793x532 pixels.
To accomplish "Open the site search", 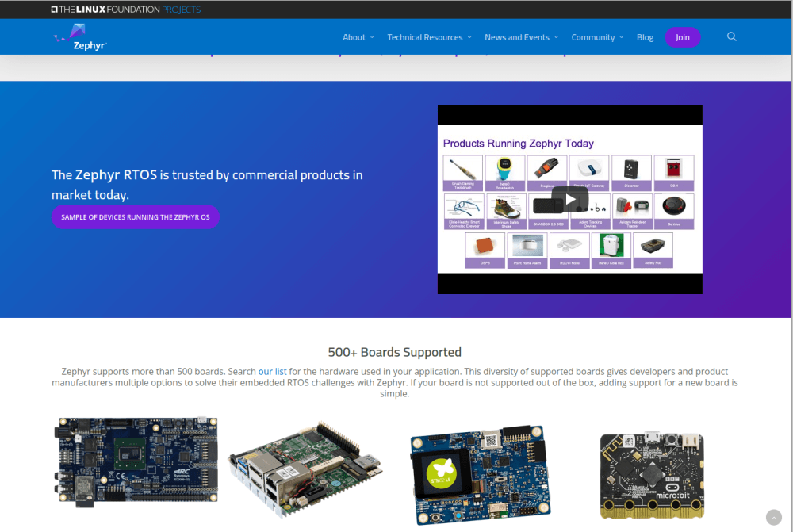I will [731, 36].
